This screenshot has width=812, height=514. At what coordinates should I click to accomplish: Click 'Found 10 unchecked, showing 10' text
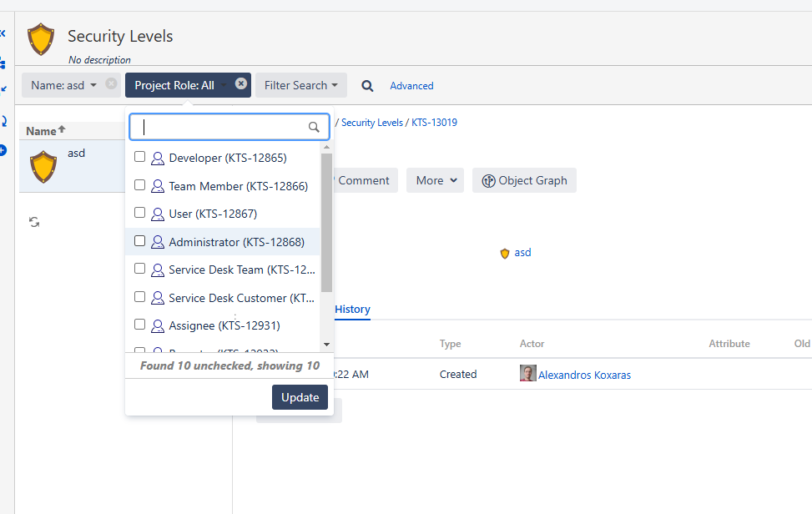pos(229,366)
